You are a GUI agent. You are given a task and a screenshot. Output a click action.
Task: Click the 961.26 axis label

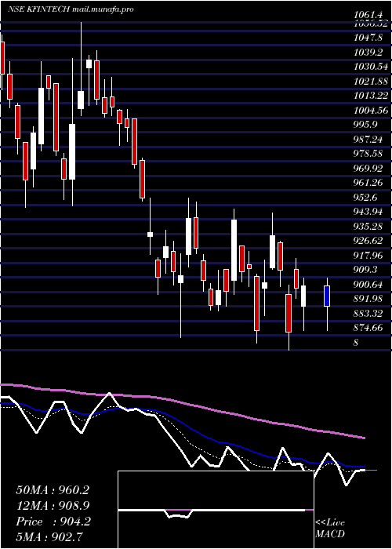tap(368, 183)
